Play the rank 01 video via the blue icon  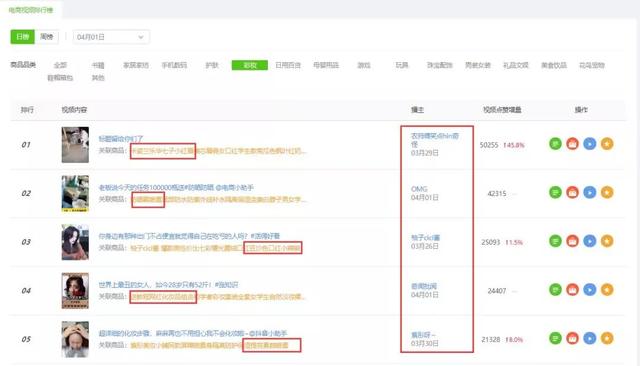pyautogui.click(x=589, y=144)
